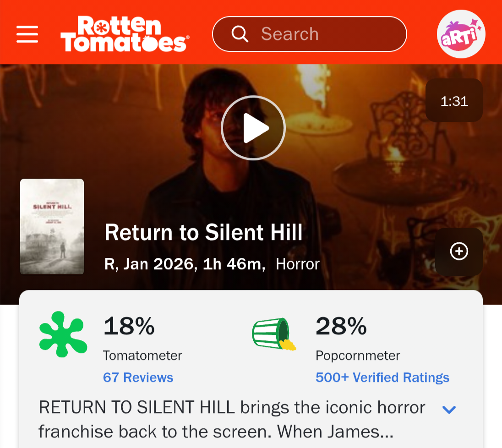Add movie to watchlist with plus icon
This screenshot has height=448, width=502.
coord(459,251)
